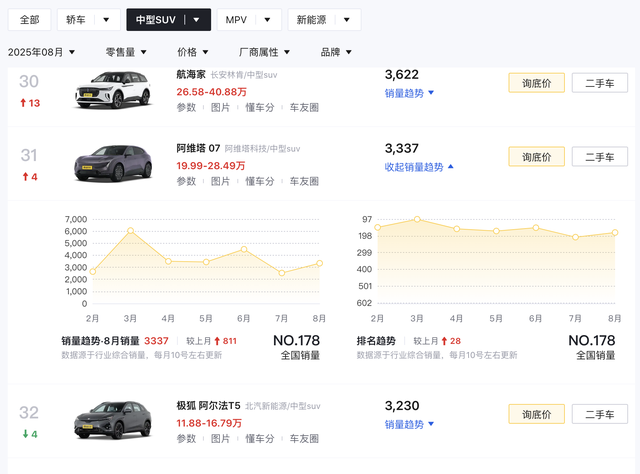Click 询底价 button for 阿维塔 07
The width and height of the screenshot is (640, 474).
click(536, 157)
